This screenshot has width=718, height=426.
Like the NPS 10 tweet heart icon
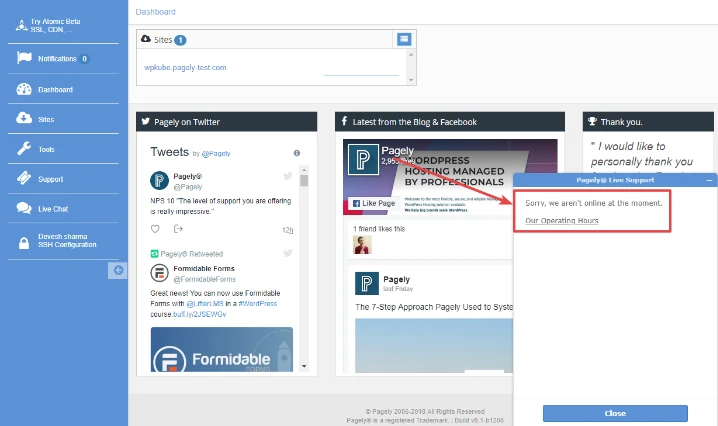155,229
